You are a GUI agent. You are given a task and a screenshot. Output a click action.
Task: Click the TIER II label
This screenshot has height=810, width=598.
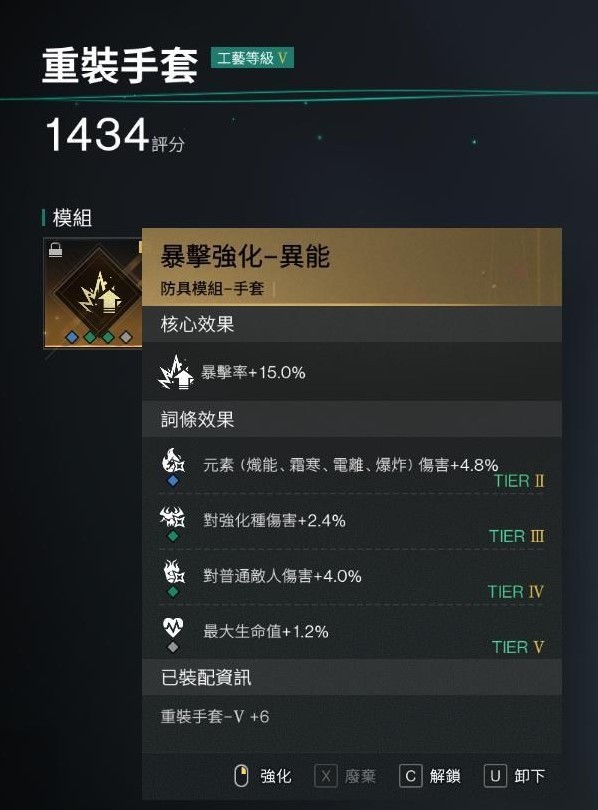pos(519,481)
